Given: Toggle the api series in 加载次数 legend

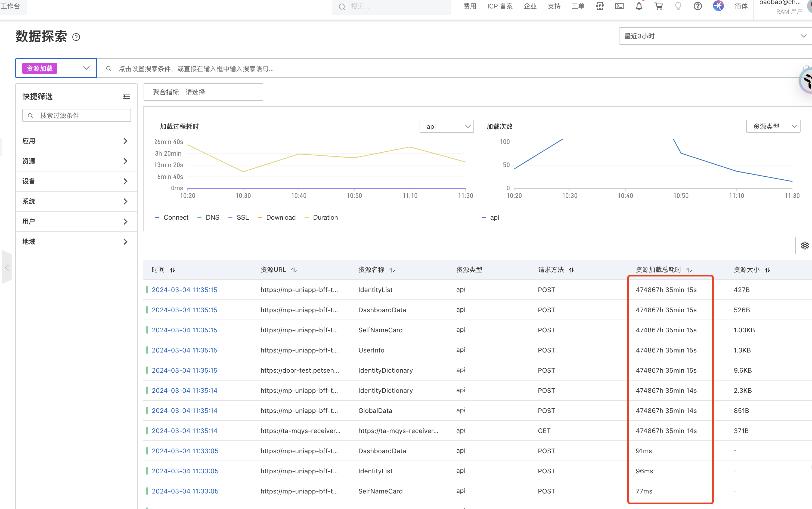Looking at the screenshot, I should [x=490, y=217].
